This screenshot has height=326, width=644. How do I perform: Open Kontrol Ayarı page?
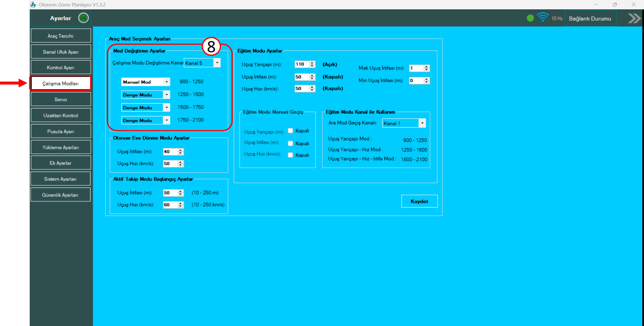coord(61,68)
